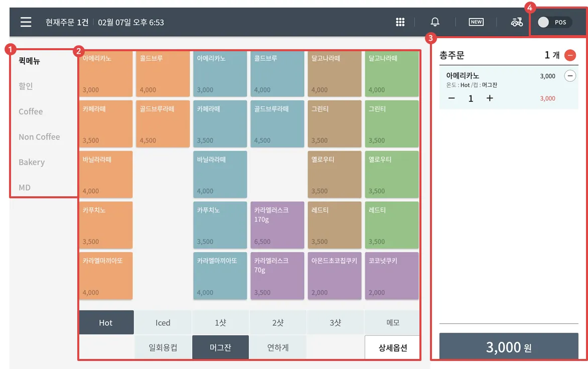Add green 레드티 tile

point(392,225)
